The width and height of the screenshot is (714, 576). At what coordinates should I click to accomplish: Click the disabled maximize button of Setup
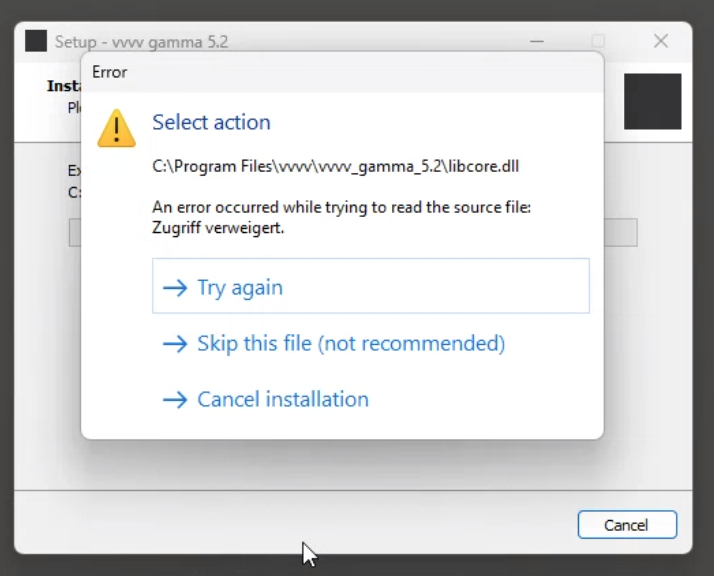(598, 41)
